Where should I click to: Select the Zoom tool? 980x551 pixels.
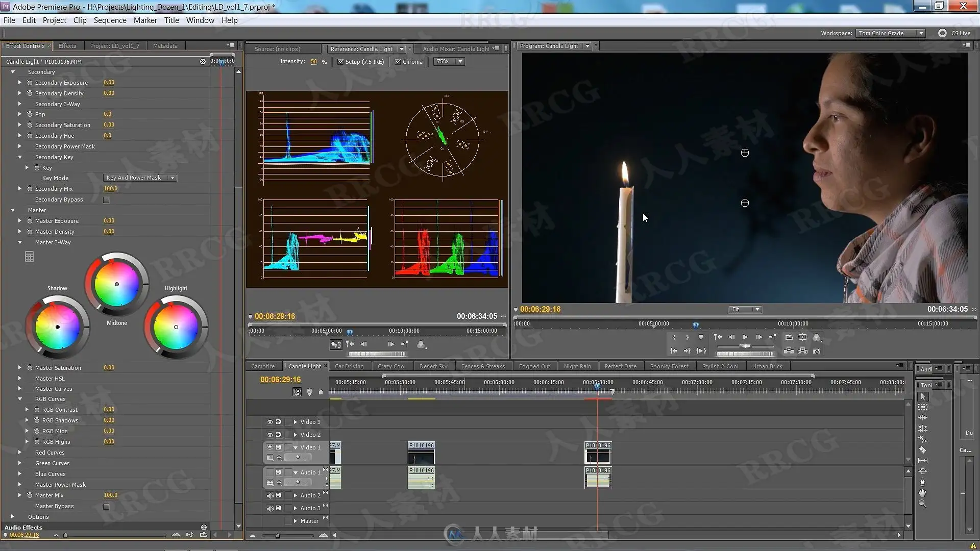(x=923, y=504)
